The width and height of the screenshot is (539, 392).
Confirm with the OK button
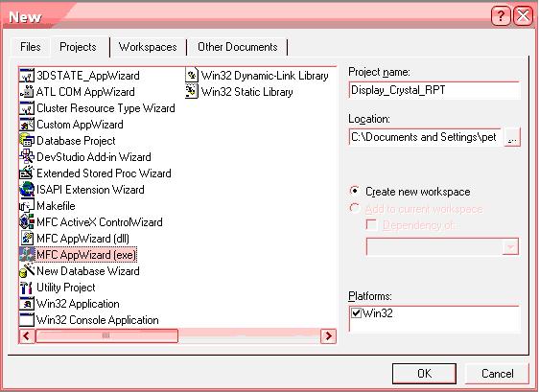(424, 374)
